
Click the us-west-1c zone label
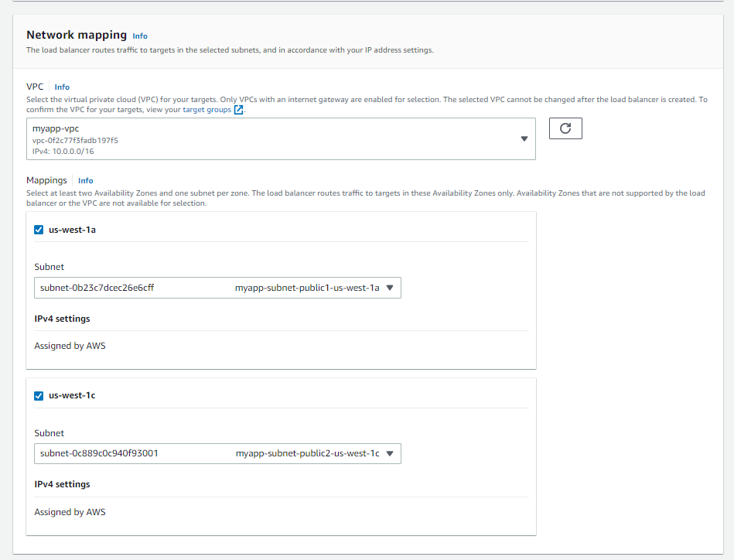click(x=72, y=396)
